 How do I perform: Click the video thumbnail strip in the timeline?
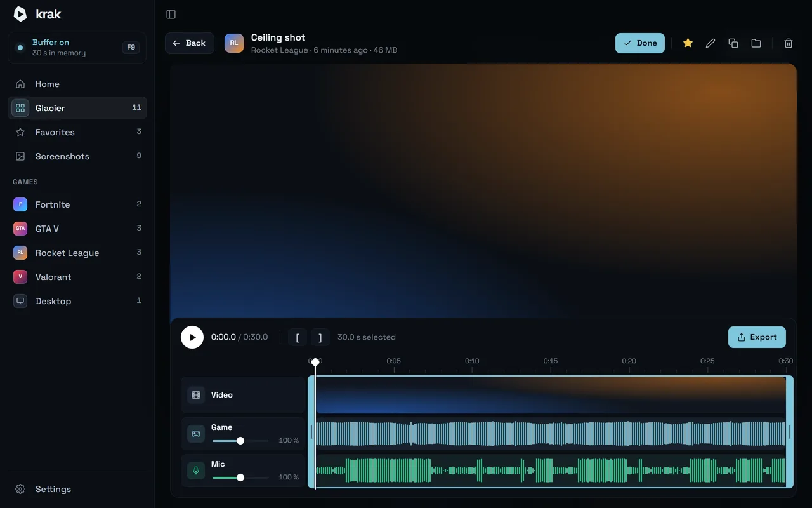(x=551, y=395)
